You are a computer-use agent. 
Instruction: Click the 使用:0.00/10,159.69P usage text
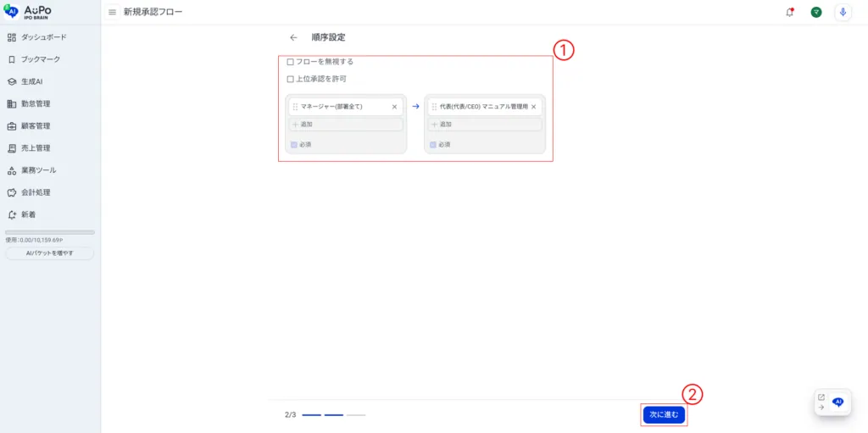[x=34, y=241]
